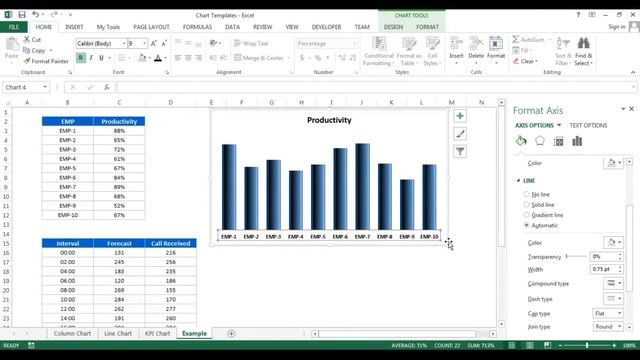Click Wrap Text
The image size is (640, 360).
click(251, 43)
